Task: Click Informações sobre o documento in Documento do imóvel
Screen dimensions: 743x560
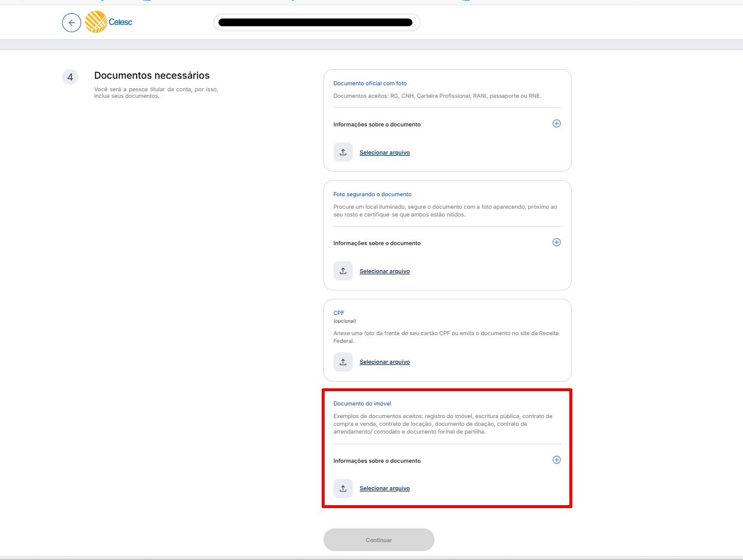Action: pos(377,461)
